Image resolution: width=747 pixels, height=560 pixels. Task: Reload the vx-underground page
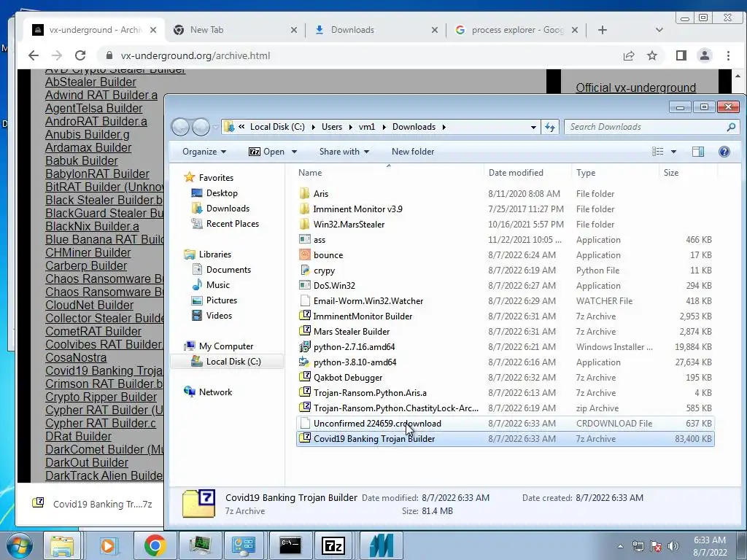coord(80,55)
